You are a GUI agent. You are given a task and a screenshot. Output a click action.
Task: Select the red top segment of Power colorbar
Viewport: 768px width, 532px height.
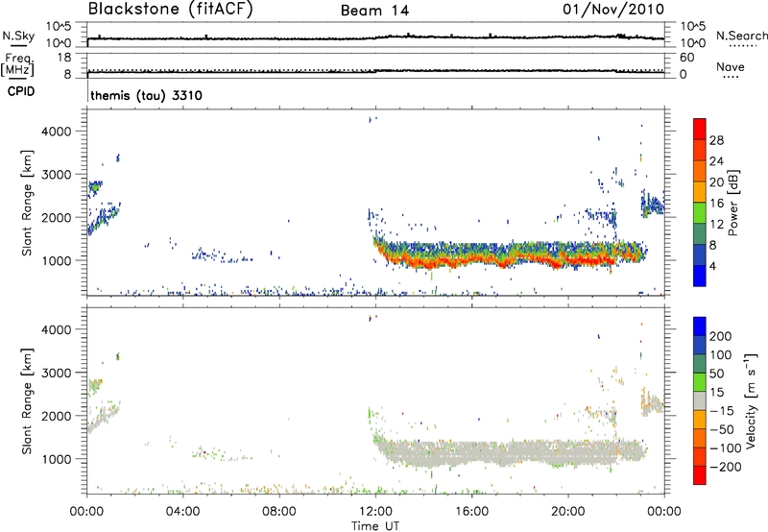(x=700, y=129)
